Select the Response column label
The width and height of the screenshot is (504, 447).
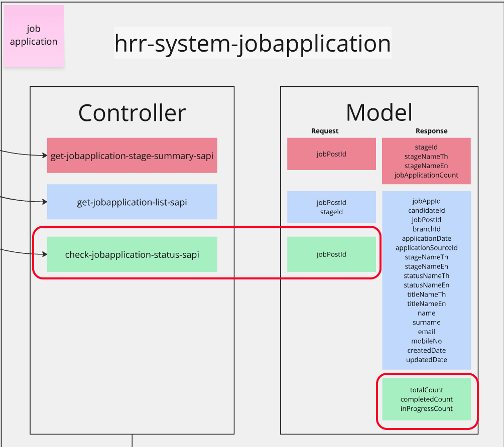click(431, 131)
